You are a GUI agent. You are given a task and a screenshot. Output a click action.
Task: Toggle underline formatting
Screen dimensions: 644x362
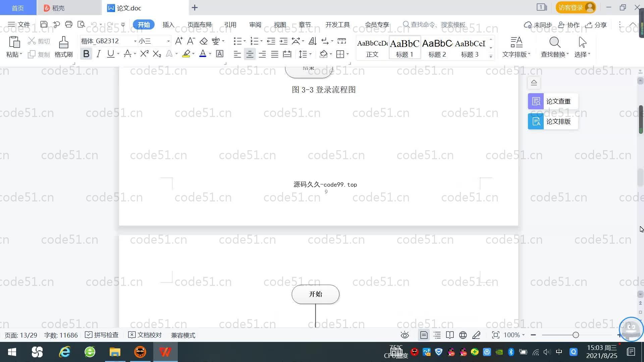110,54
